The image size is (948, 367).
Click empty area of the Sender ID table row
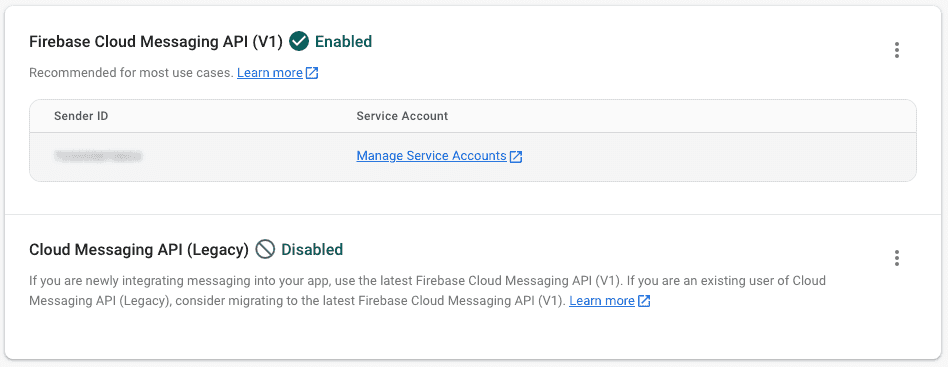tap(713, 157)
